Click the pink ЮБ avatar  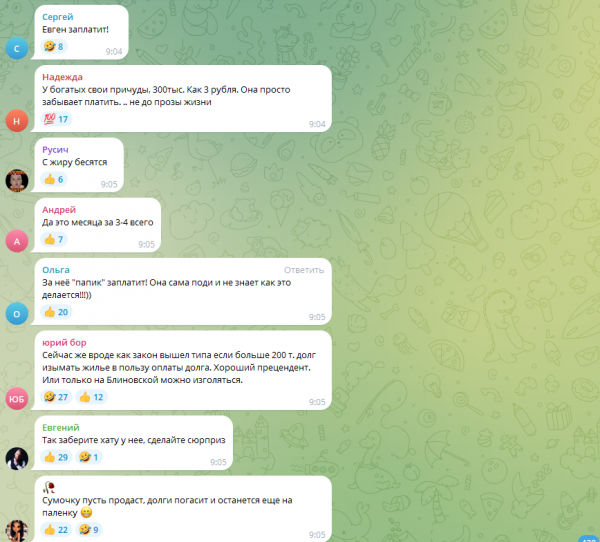(x=17, y=399)
